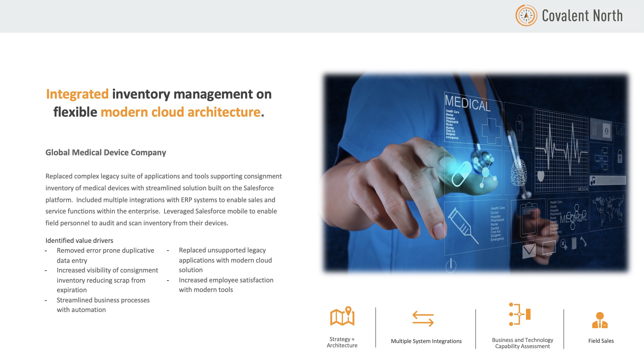Select the Multiple System Integrations label
Screen dimensions: 644x362
point(426,341)
